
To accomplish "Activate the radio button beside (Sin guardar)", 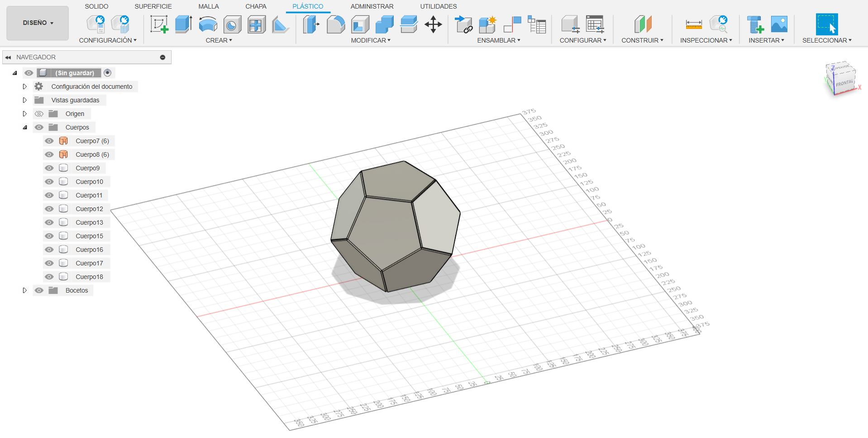I will click(x=108, y=73).
